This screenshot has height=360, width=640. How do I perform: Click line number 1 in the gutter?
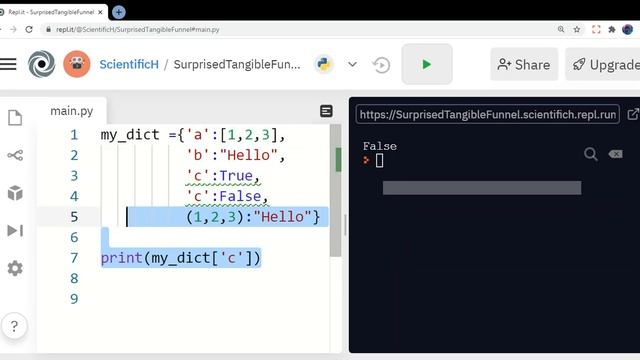74,135
